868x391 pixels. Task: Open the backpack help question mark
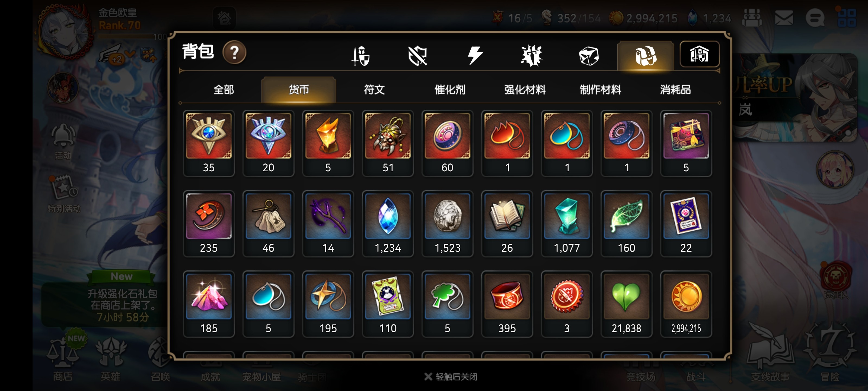tap(234, 53)
